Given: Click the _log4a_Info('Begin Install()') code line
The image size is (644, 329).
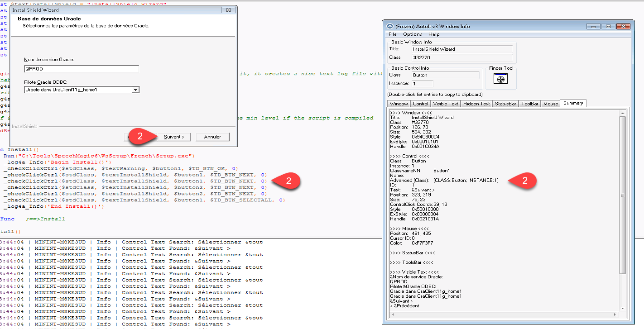Looking at the screenshot, I should pyautogui.click(x=57, y=162).
